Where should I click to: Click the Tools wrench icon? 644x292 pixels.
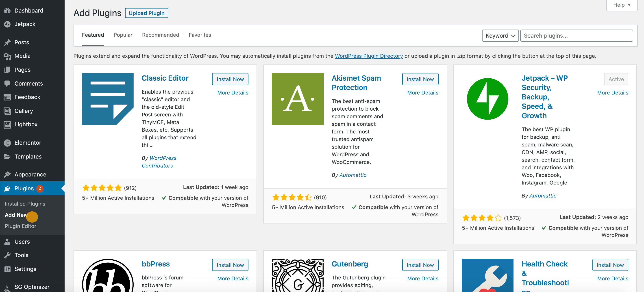7,255
